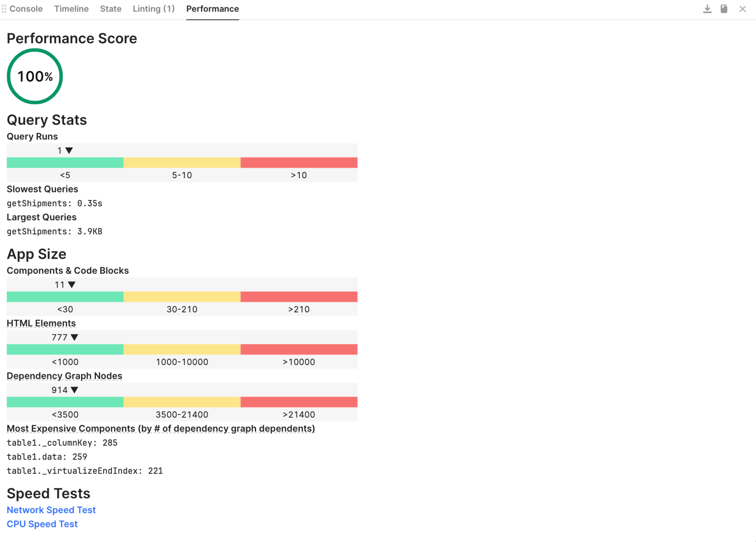The width and height of the screenshot is (756, 542).
Task: Click the yellow 5-10 Query Runs segment
Action: click(x=182, y=163)
